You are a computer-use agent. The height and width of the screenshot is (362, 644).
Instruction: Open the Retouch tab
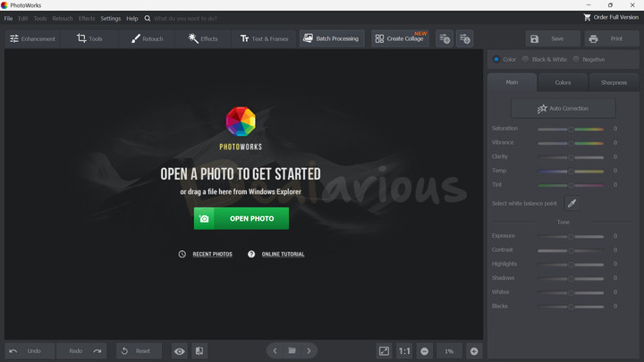pos(147,38)
